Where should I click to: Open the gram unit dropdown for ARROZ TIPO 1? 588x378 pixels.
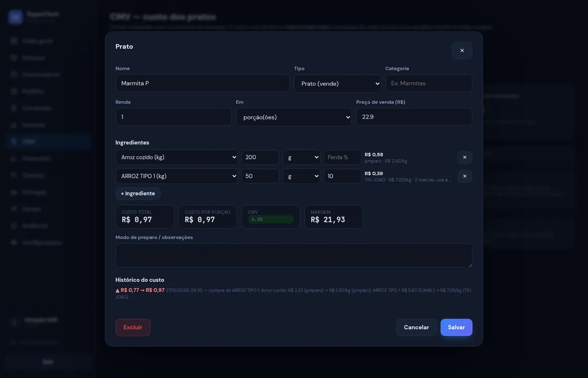(302, 176)
